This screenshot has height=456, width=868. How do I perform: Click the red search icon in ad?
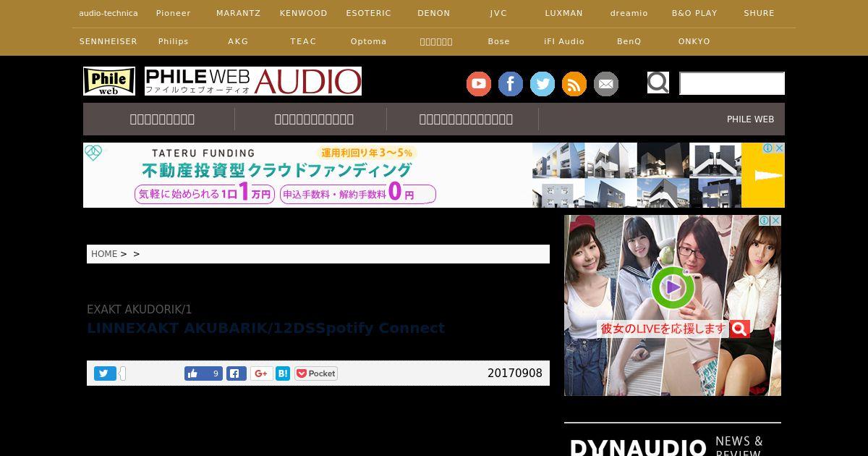739,329
